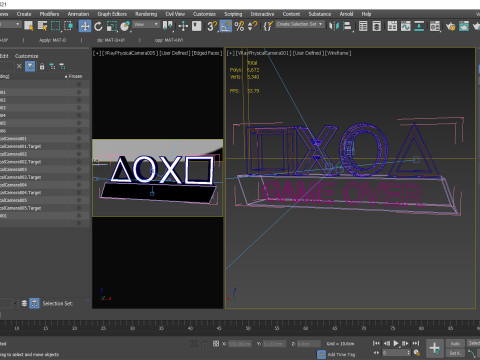Open the Graph Editors menu
The height and width of the screenshot is (360, 480).
click(x=112, y=14)
